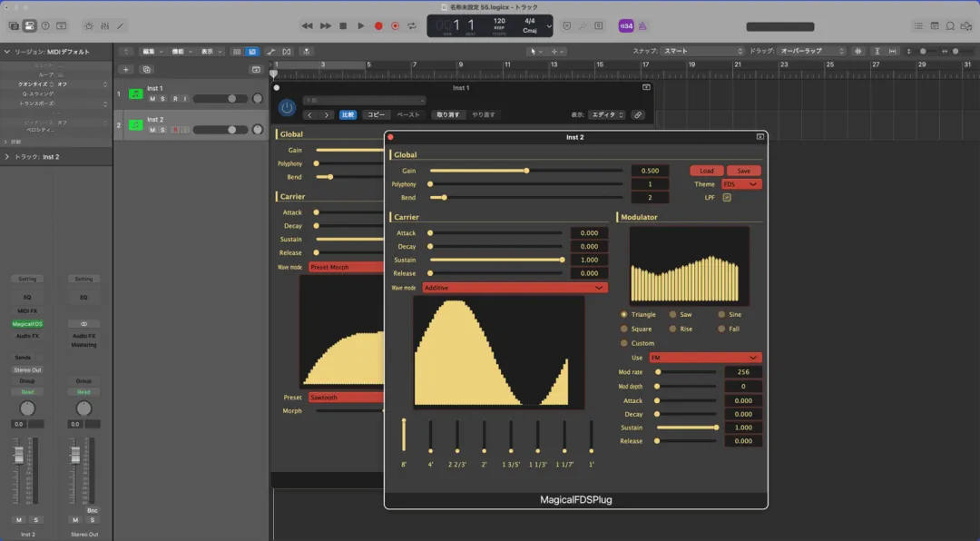Open the Theme FDS dropdown
Image resolution: width=980 pixels, height=541 pixels.
742,184
